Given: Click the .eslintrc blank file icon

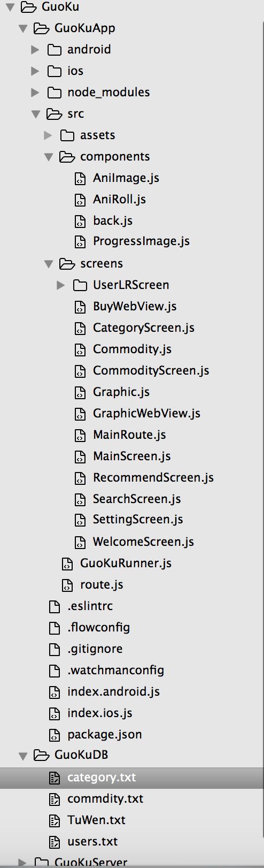Looking at the screenshot, I should (54, 606).
